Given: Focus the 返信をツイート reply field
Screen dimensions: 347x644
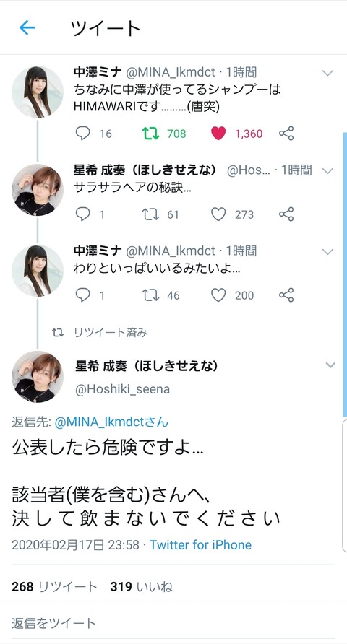Looking at the screenshot, I should point(173,623).
